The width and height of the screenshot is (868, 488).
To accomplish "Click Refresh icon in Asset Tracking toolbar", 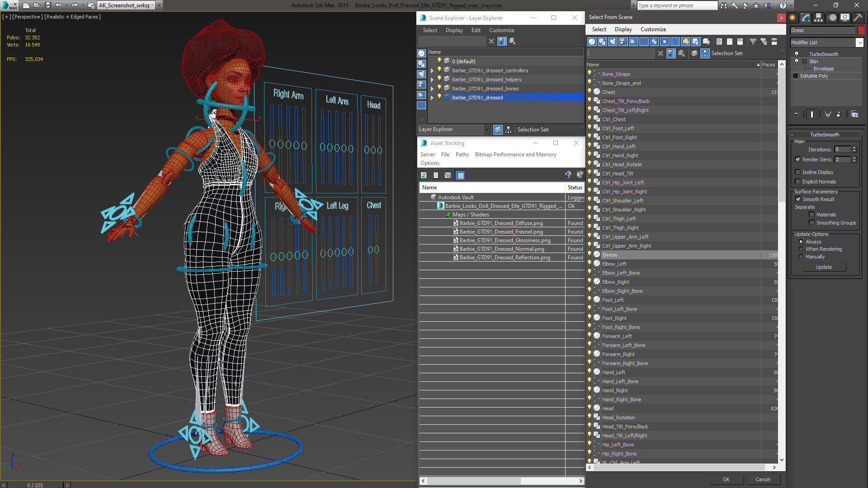I will click(424, 175).
